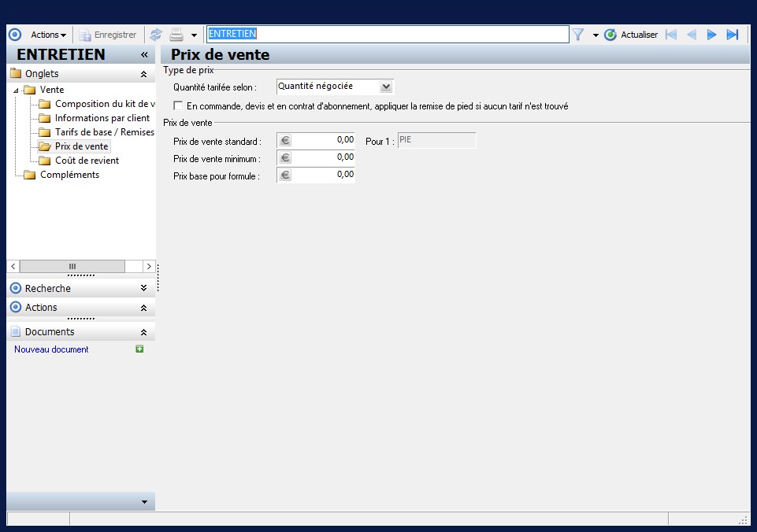This screenshot has width=757, height=532.
Task: Open Coût de revient folder
Action: coord(79,161)
